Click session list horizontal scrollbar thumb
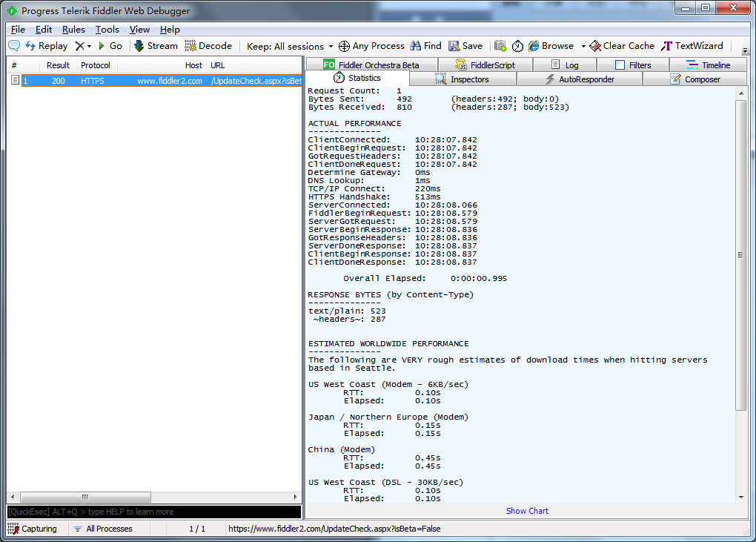The image size is (756, 542). (x=85, y=497)
